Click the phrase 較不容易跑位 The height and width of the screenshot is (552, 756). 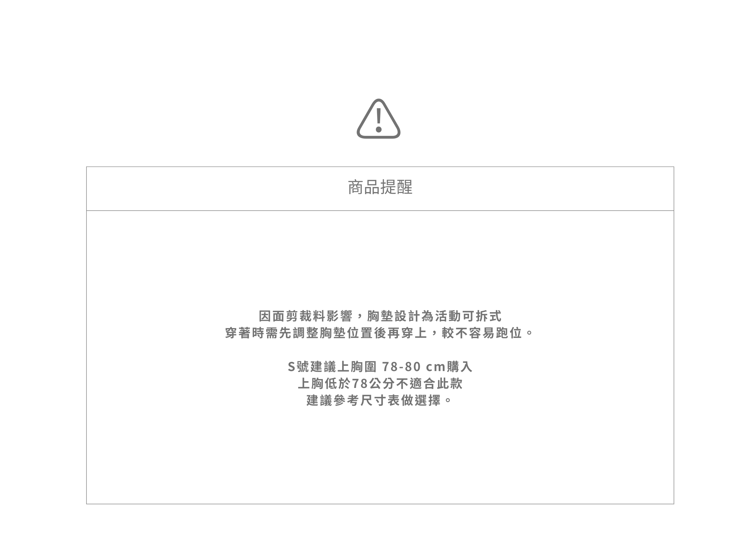(482, 333)
